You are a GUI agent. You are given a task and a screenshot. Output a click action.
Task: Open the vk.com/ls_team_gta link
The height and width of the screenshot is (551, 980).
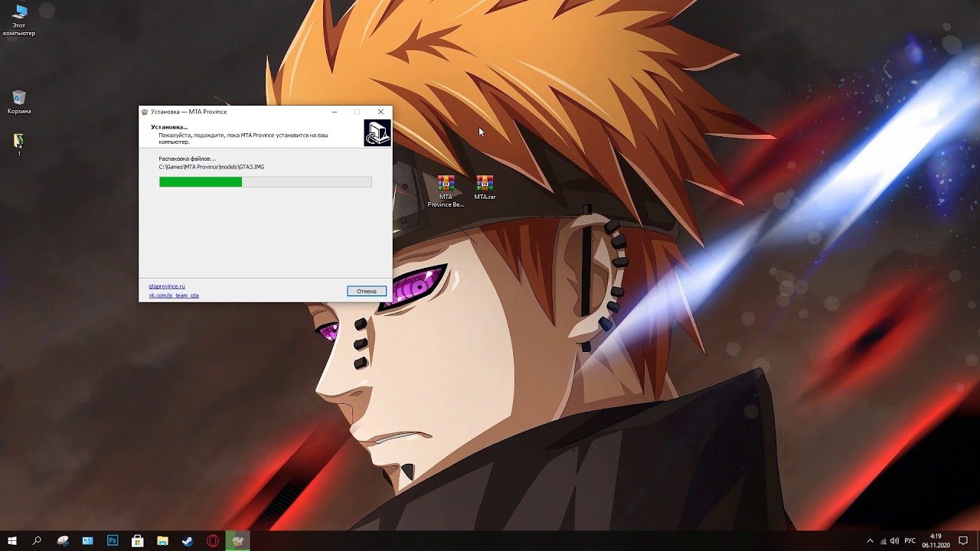click(x=174, y=295)
